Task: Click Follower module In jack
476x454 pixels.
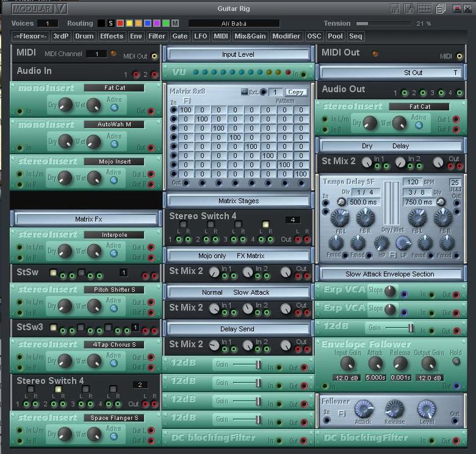Action: pos(326,420)
